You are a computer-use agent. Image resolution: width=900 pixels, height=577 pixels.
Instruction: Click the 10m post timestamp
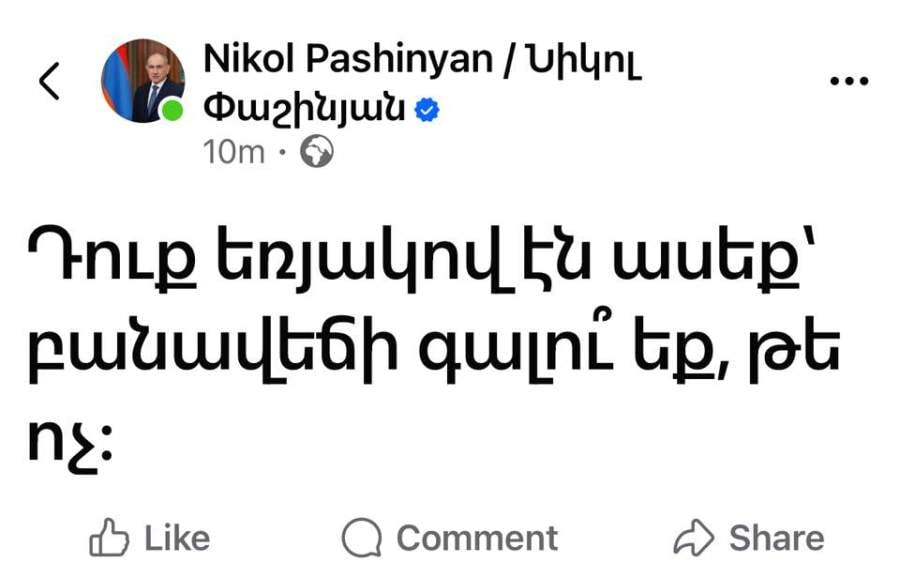pos(234,152)
